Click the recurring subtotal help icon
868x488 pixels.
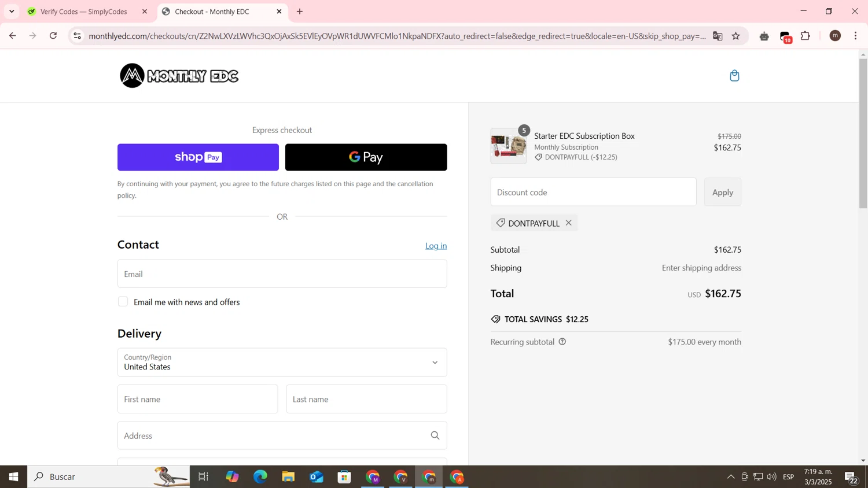click(x=562, y=342)
